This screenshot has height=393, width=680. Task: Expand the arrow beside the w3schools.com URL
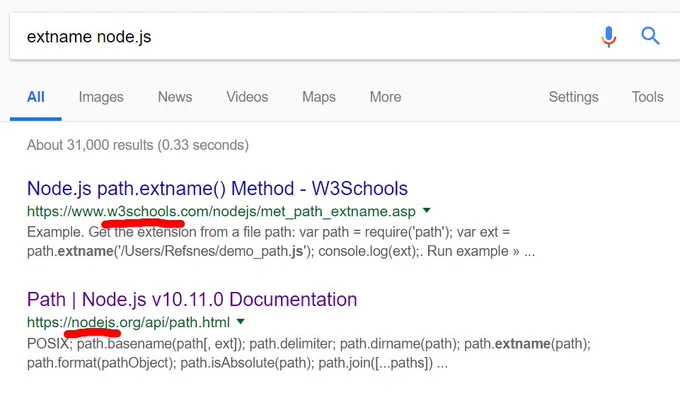coord(427,210)
